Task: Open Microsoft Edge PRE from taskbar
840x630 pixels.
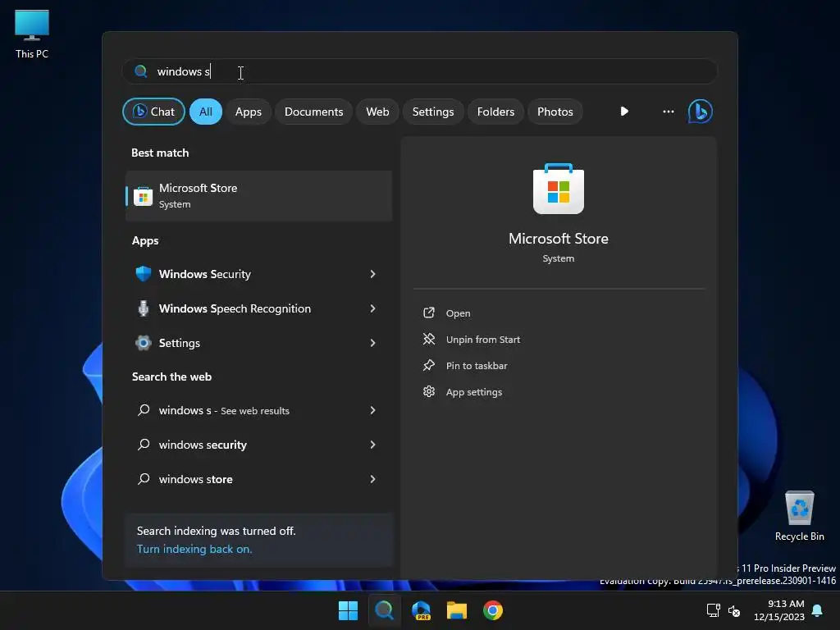Action: (x=421, y=610)
